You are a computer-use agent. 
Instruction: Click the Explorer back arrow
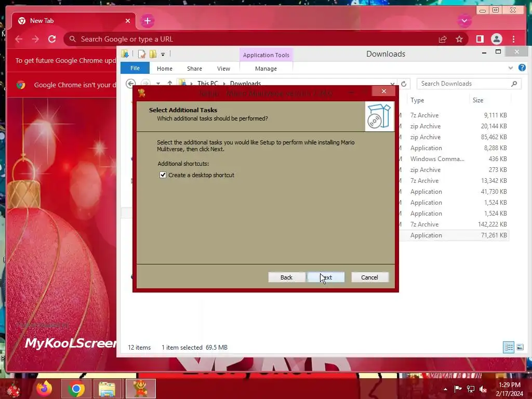coord(130,84)
